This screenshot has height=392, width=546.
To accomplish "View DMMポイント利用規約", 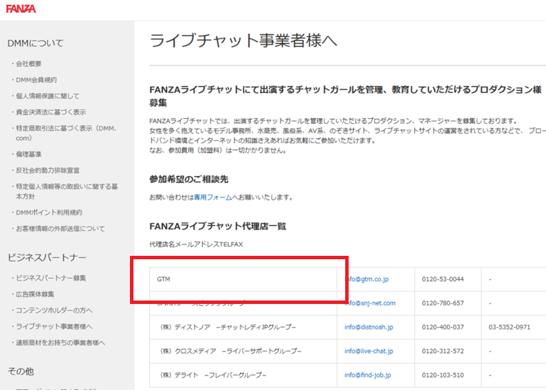I will tap(48, 212).
